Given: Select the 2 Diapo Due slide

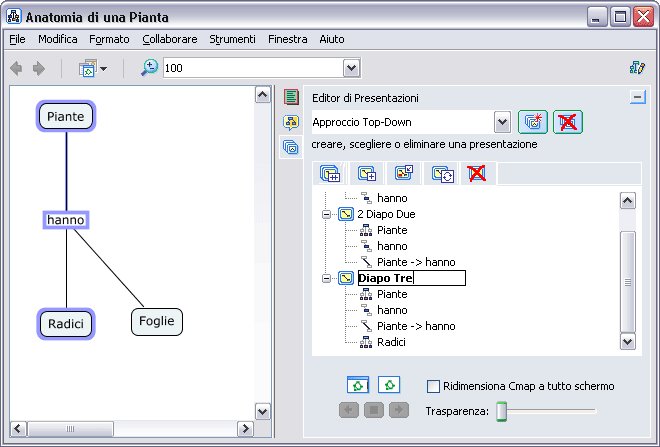Looking at the screenshot, I should click(x=386, y=214).
